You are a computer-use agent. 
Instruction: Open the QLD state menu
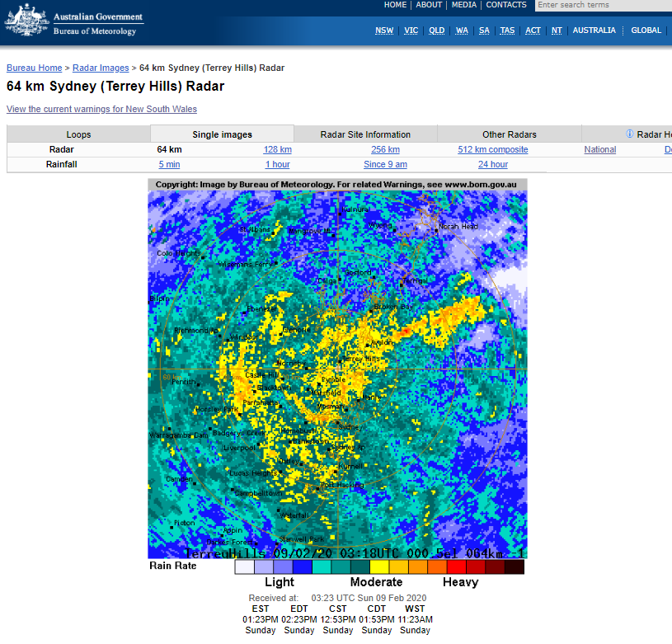point(436,31)
